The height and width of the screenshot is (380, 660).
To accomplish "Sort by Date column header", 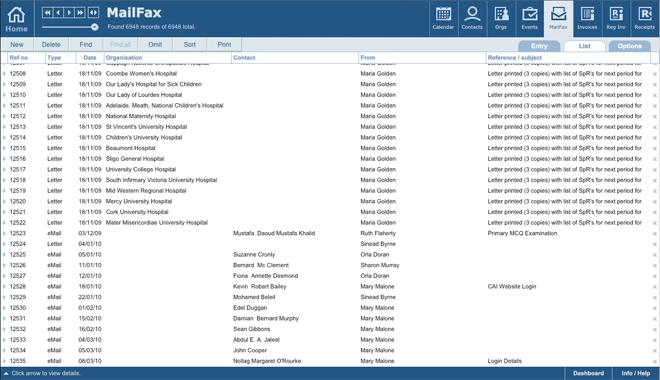I will tap(90, 58).
